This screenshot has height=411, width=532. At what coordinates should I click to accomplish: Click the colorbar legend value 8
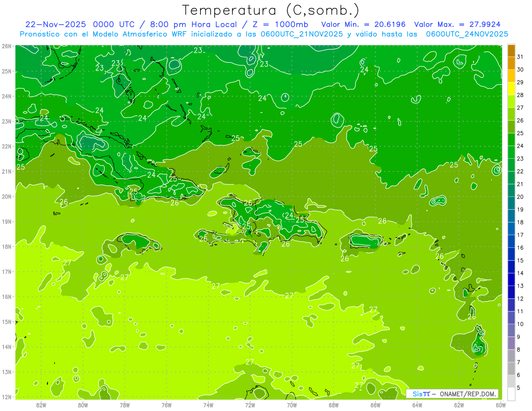click(519, 350)
